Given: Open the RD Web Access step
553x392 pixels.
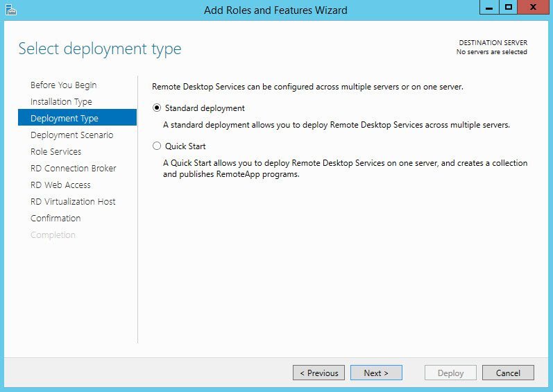Looking at the screenshot, I should (60, 185).
